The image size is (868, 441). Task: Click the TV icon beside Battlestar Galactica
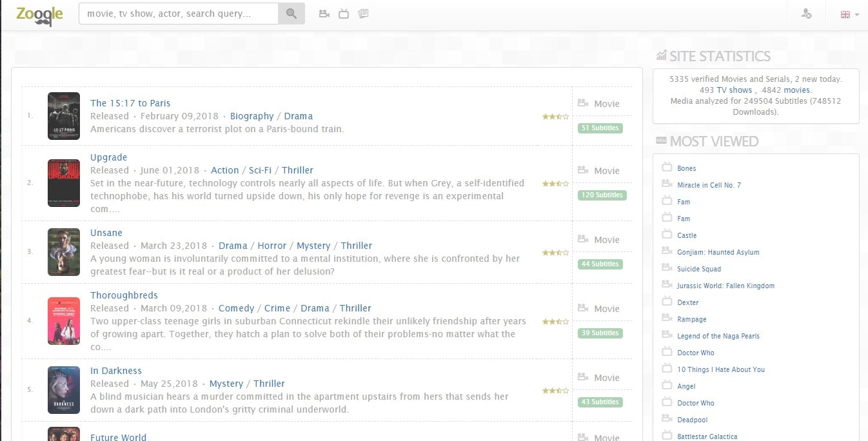coord(667,436)
